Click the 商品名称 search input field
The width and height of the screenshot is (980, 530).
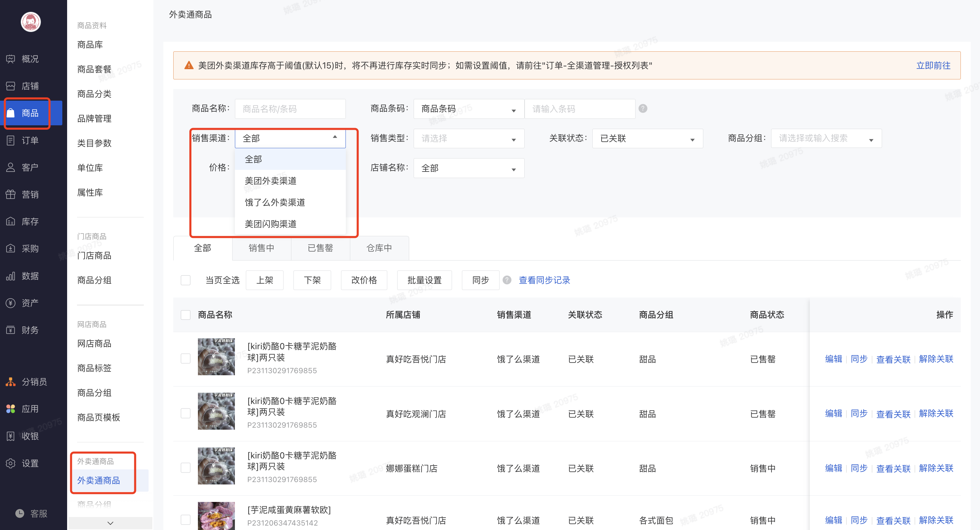pos(290,109)
